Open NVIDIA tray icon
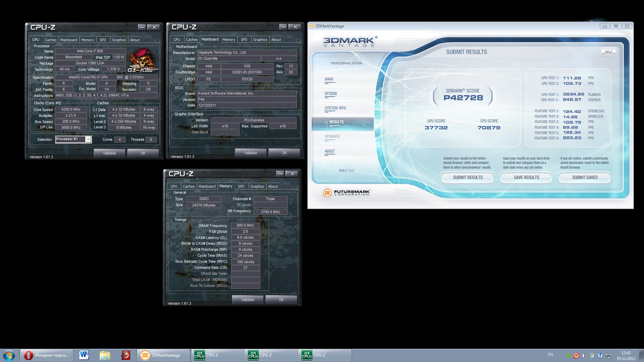The height and width of the screenshot is (362, 644). (568, 355)
